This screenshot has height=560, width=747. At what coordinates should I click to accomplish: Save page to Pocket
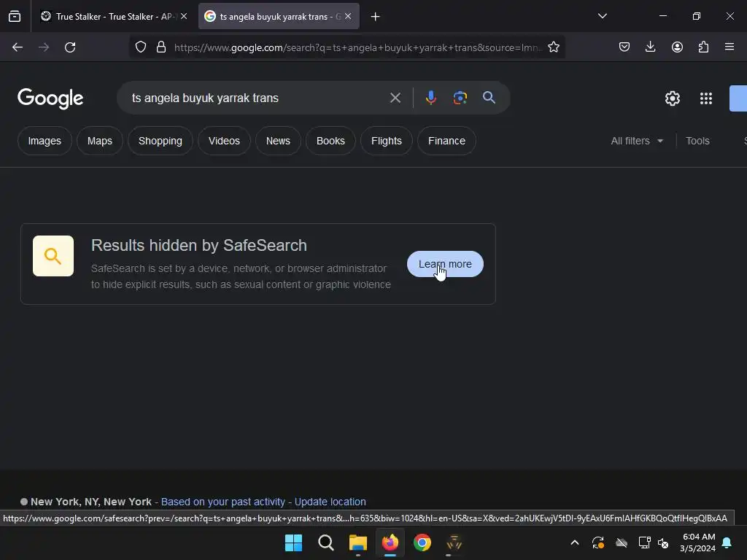pyautogui.click(x=624, y=47)
